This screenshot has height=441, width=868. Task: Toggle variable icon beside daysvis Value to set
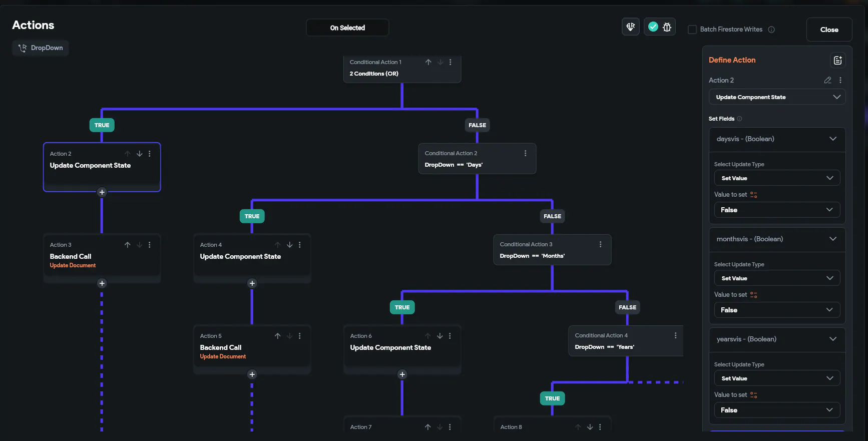pyautogui.click(x=753, y=195)
